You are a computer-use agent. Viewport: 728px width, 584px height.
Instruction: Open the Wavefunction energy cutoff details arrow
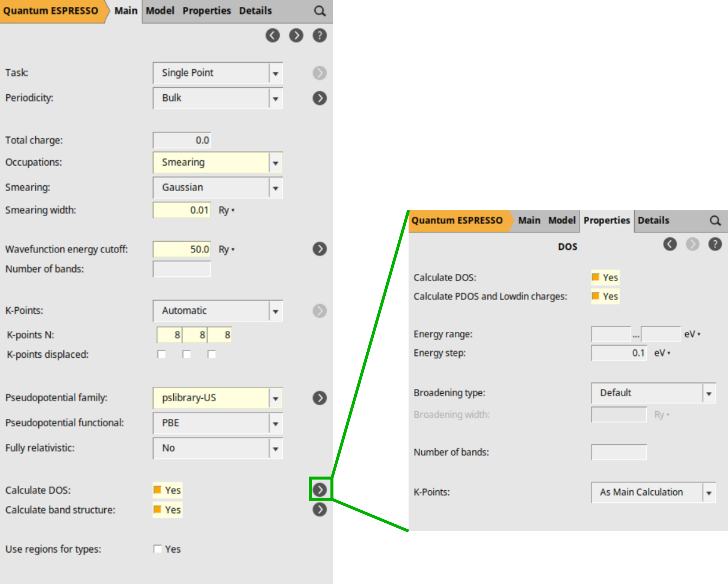pos(320,249)
